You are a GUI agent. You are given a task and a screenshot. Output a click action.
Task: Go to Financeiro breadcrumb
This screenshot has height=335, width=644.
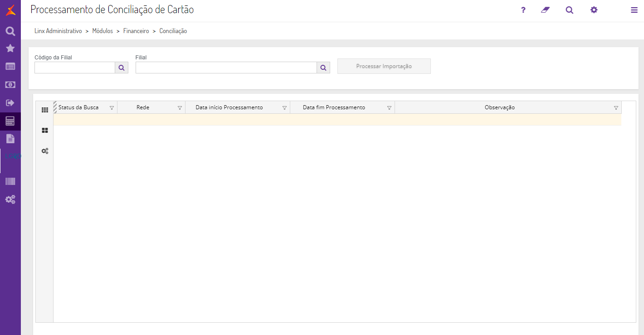coord(136,31)
